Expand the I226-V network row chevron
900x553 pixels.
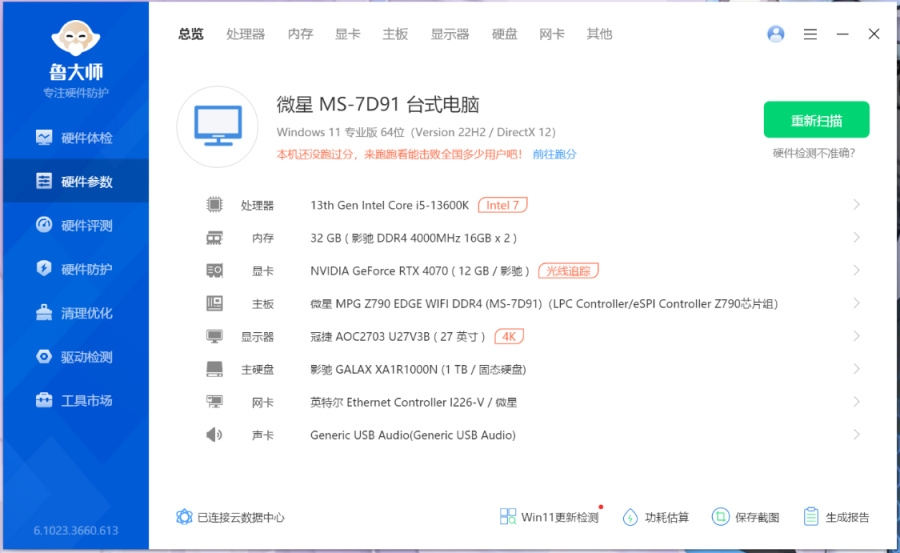856,401
